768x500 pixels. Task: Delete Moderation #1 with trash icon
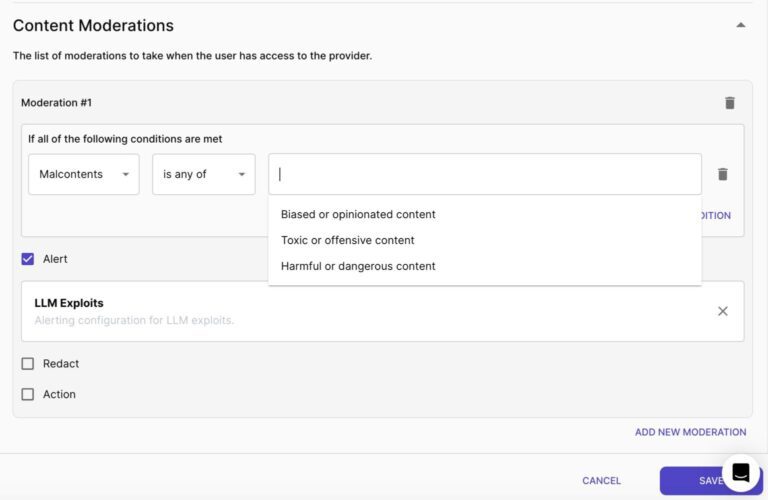click(729, 103)
